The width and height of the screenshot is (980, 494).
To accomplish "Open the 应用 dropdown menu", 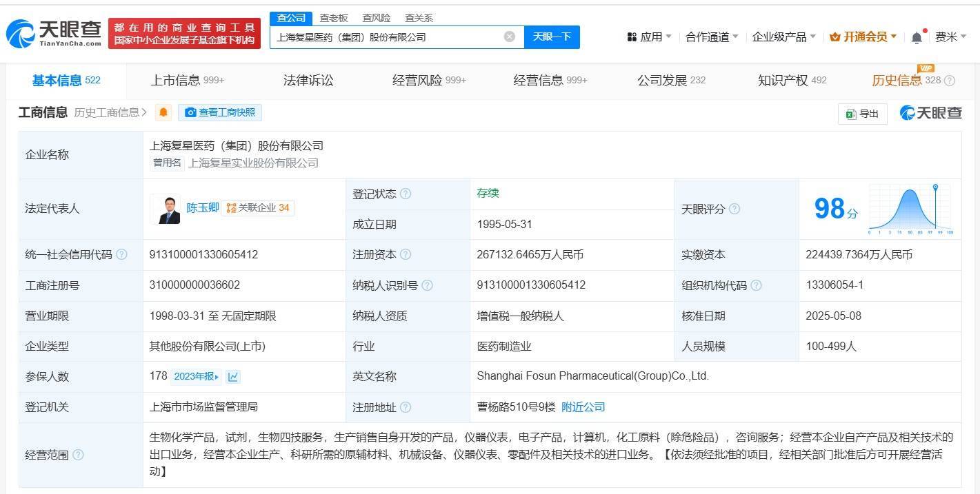I will [x=649, y=37].
